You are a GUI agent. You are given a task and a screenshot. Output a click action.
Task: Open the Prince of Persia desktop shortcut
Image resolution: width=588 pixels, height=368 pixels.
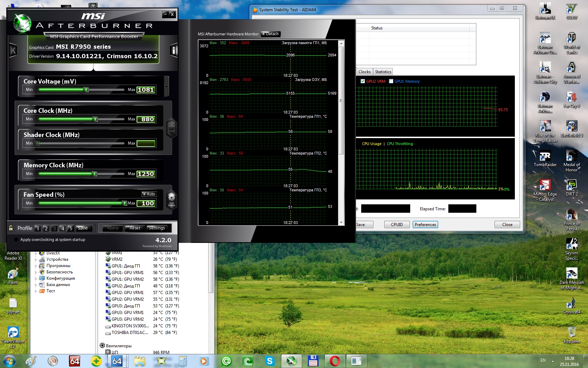coord(572,220)
